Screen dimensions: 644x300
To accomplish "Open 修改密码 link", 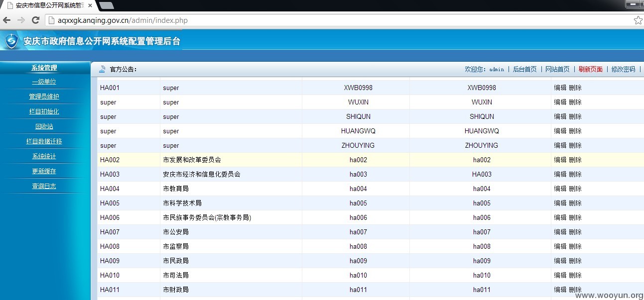I will 623,69.
